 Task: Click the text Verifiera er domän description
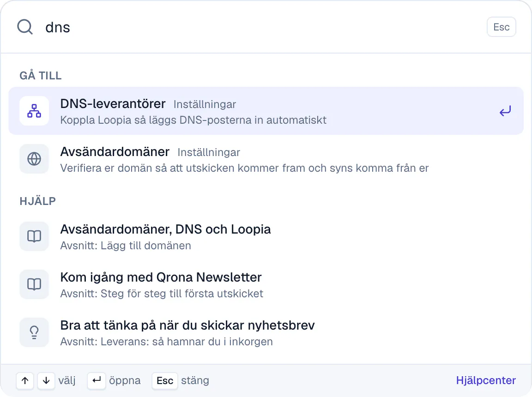(x=244, y=168)
